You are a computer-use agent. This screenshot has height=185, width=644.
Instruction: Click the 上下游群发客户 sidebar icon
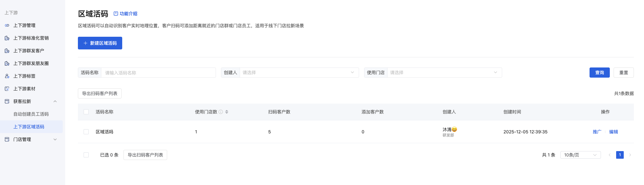pyautogui.click(x=7, y=51)
